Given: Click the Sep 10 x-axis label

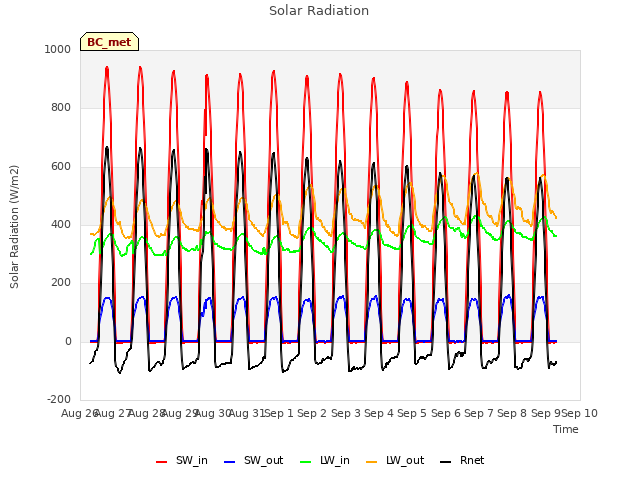Looking at the screenshot, I should (x=580, y=413).
